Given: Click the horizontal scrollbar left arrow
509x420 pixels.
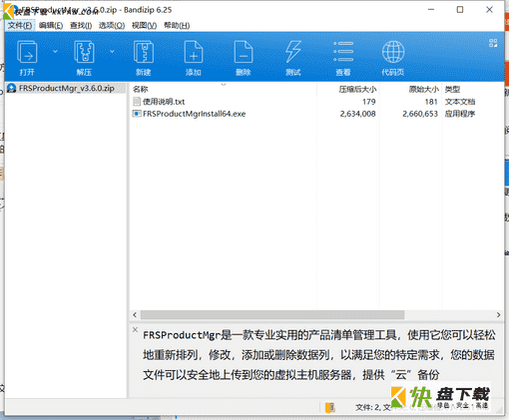Looking at the screenshot, I should 135,314.
